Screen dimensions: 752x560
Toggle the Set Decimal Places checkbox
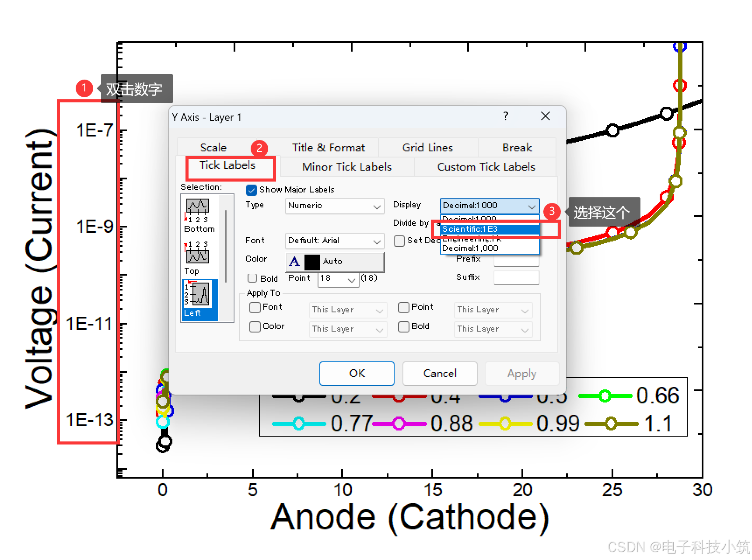pos(399,241)
